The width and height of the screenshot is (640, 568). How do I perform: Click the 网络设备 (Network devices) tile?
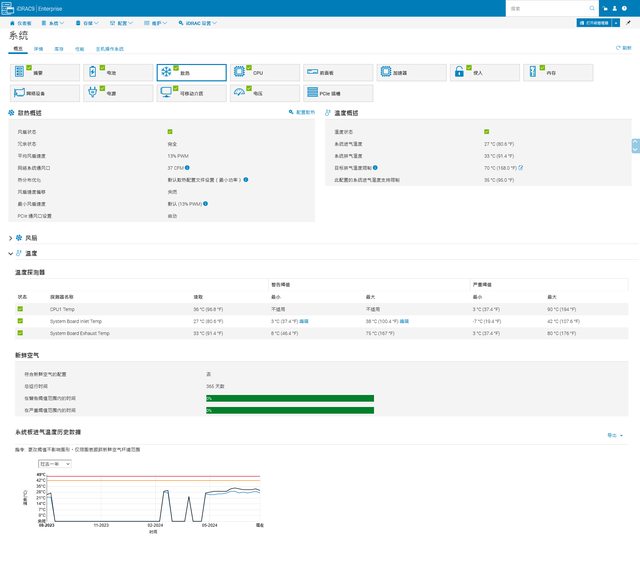[x=46, y=93]
